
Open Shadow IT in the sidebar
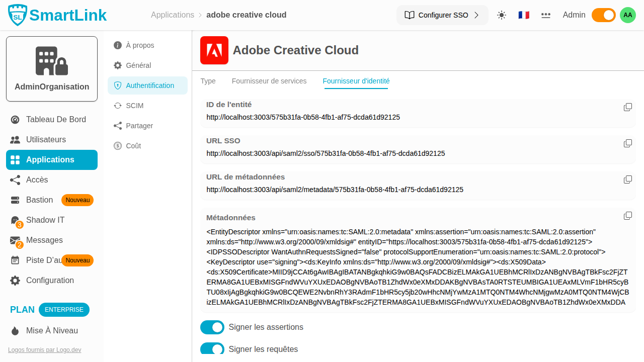tap(45, 220)
